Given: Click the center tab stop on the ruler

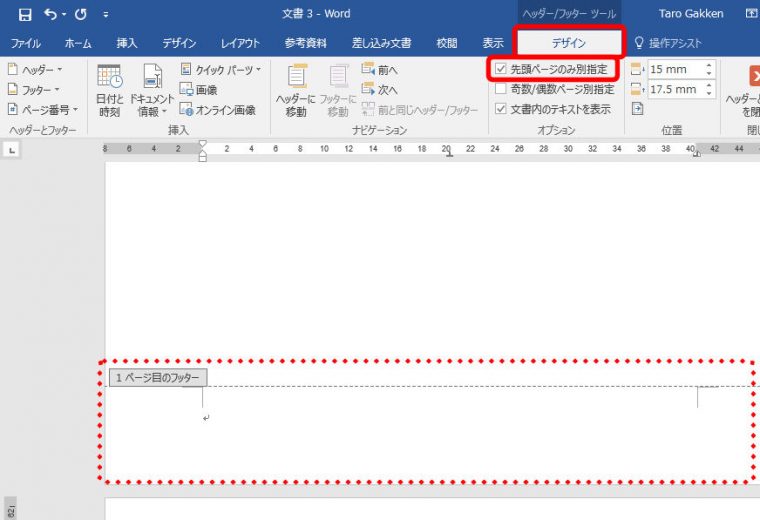Looking at the screenshot, I should [449, 154].
